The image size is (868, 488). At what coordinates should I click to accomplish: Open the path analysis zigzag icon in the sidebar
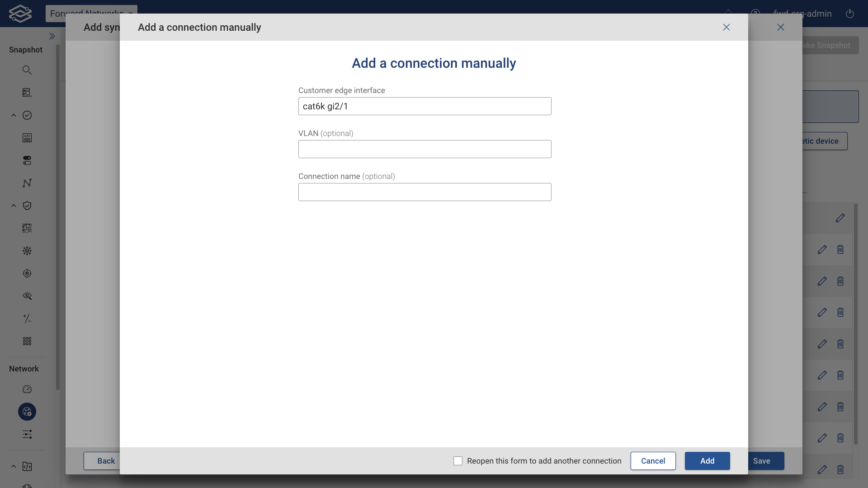click(x=27, y=183)
